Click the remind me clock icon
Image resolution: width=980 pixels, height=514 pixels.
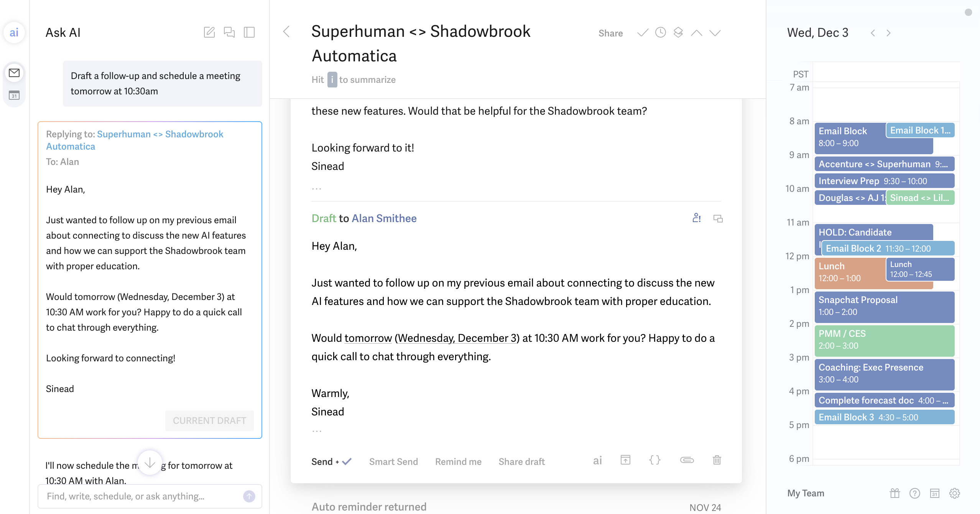coord(660,33)
